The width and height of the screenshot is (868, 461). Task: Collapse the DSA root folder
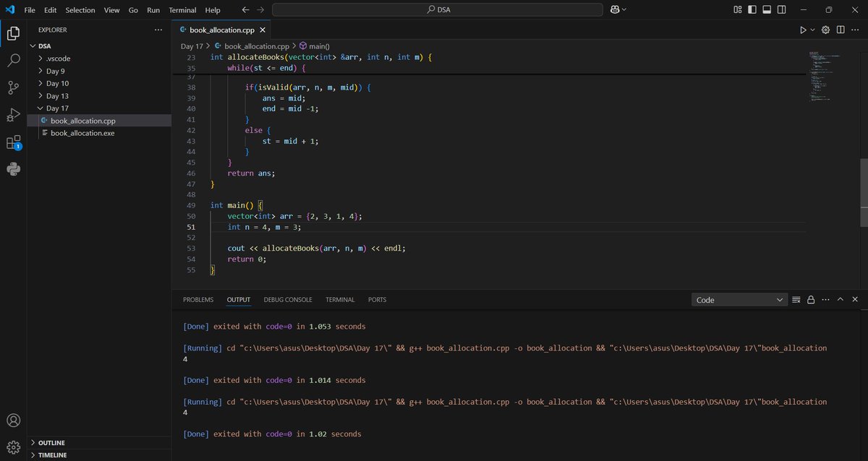click(x=99, y=46)
